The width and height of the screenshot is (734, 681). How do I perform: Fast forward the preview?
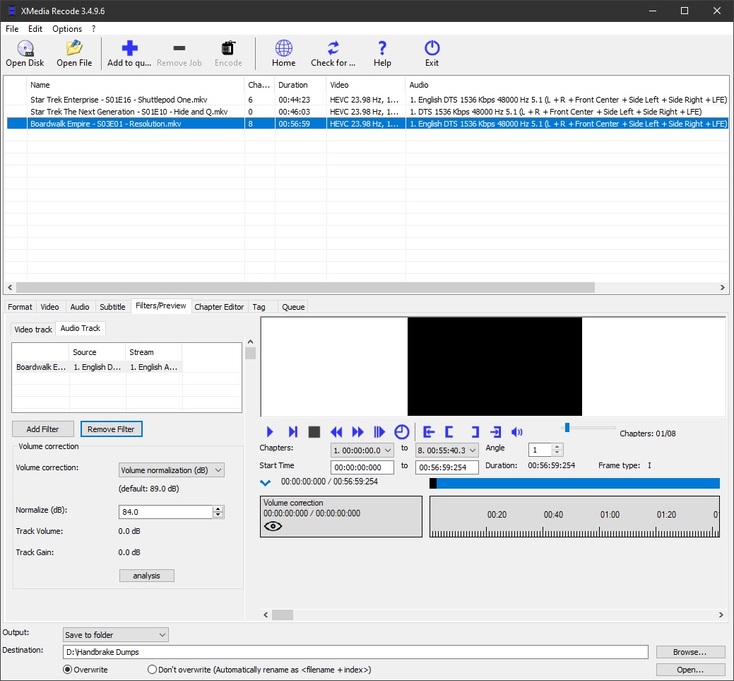pos(358,432)
